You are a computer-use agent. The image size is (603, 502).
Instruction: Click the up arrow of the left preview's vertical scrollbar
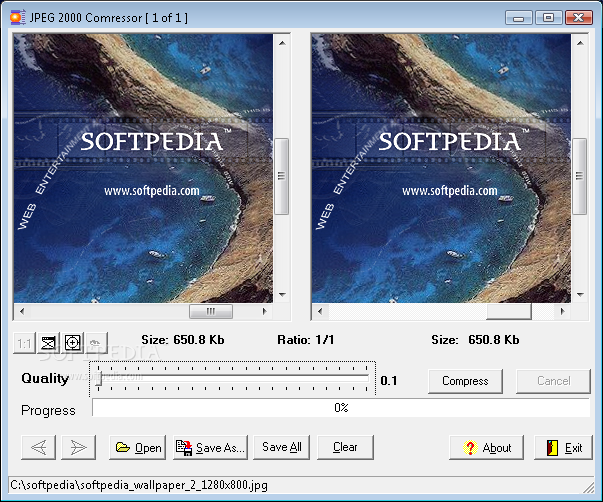click(x=282, y=43)
